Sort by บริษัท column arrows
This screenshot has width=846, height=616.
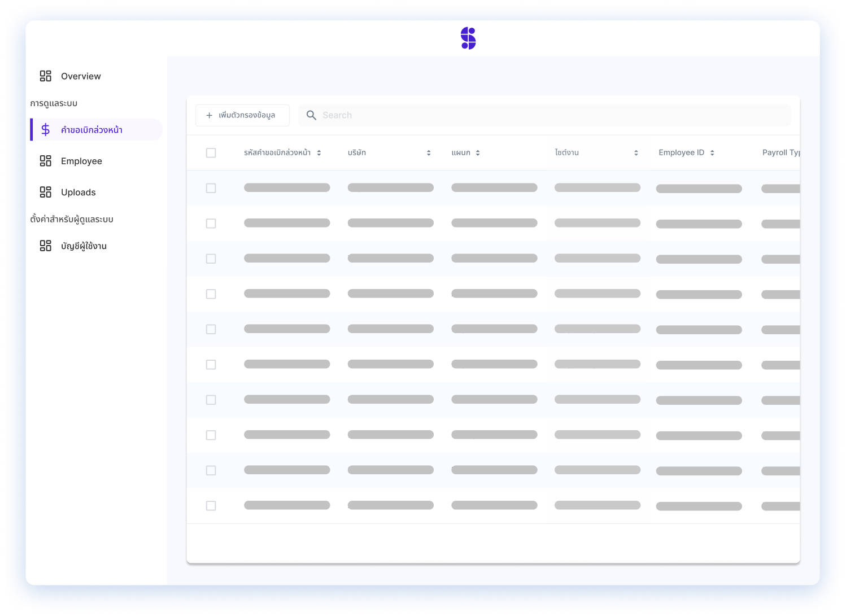click(x=429, y=153)
